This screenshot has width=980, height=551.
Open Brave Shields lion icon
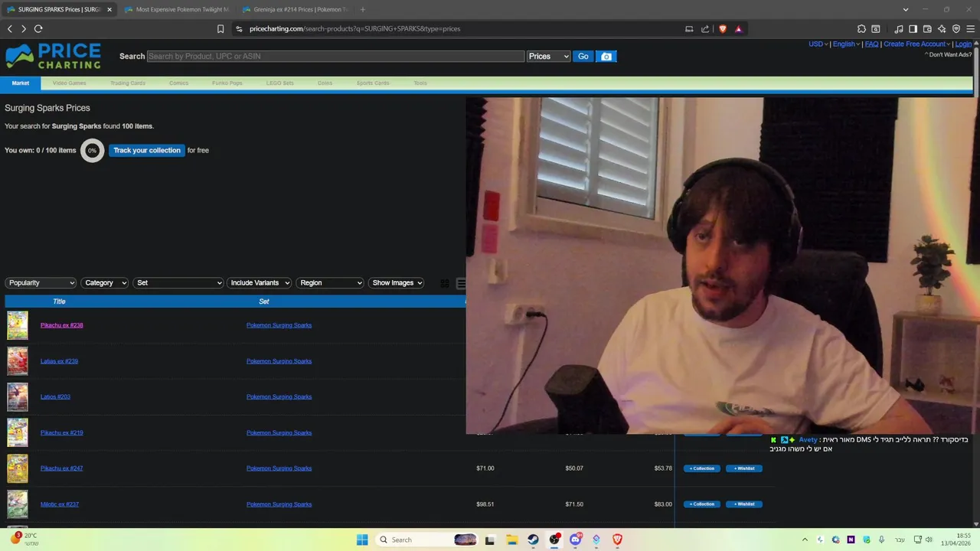point(722,29)
